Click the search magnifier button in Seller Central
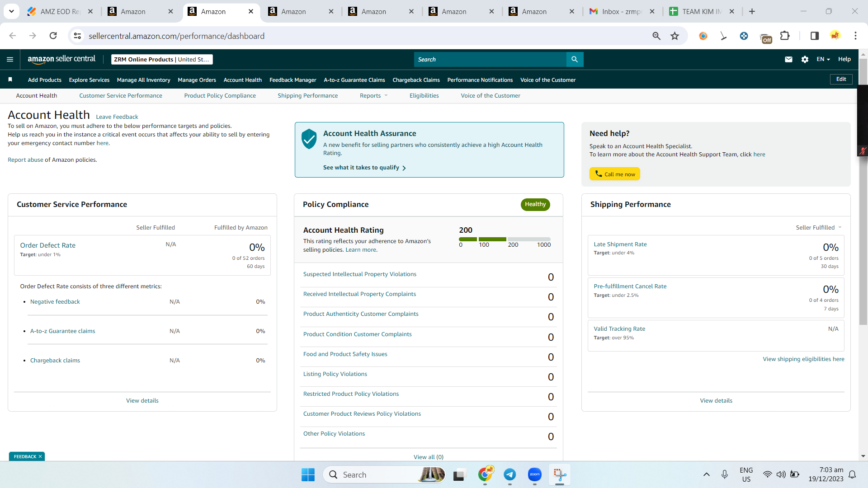Viewport: 868px width, 488px height. (575, 59)
